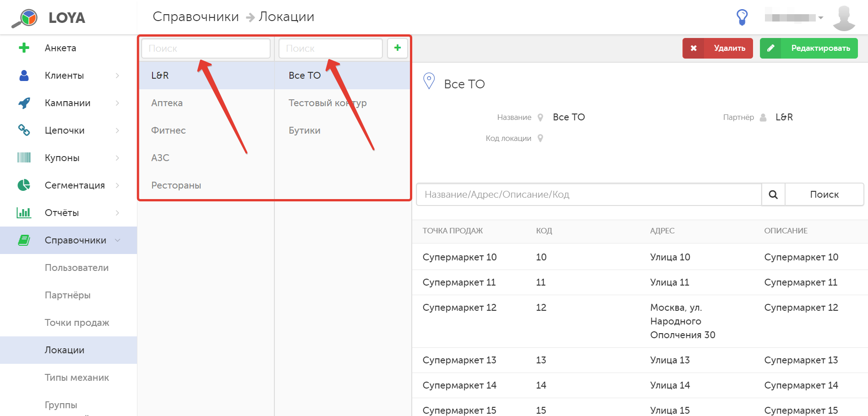
Task: Select the L&R partner in the list
Action: click(207, 76)
